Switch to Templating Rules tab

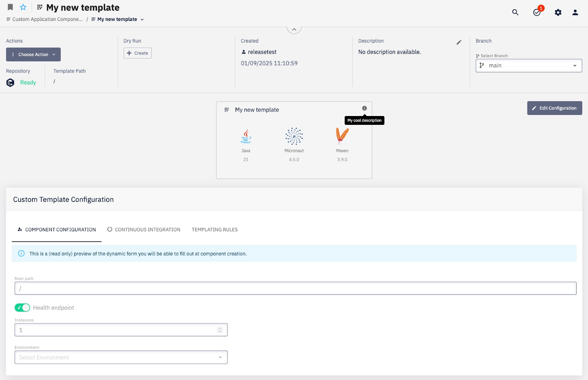pos(215,229)
